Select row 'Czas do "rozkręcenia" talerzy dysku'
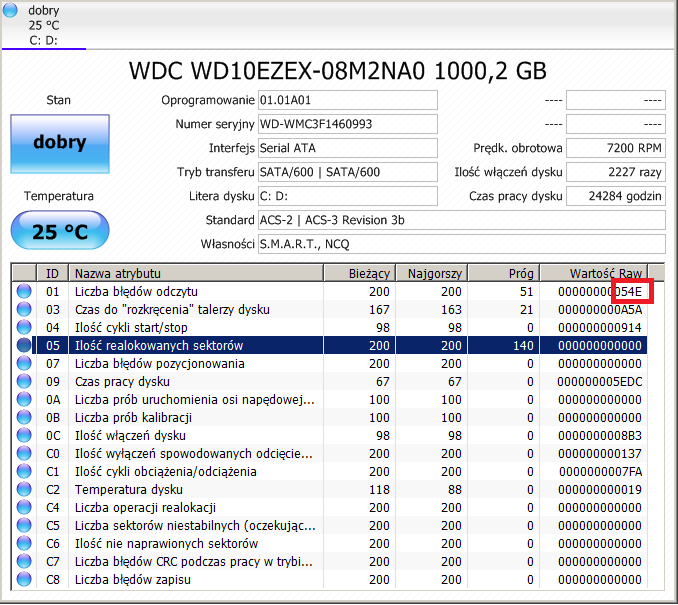The height and width of the screenshot is (605, 678). pos(329,310)
